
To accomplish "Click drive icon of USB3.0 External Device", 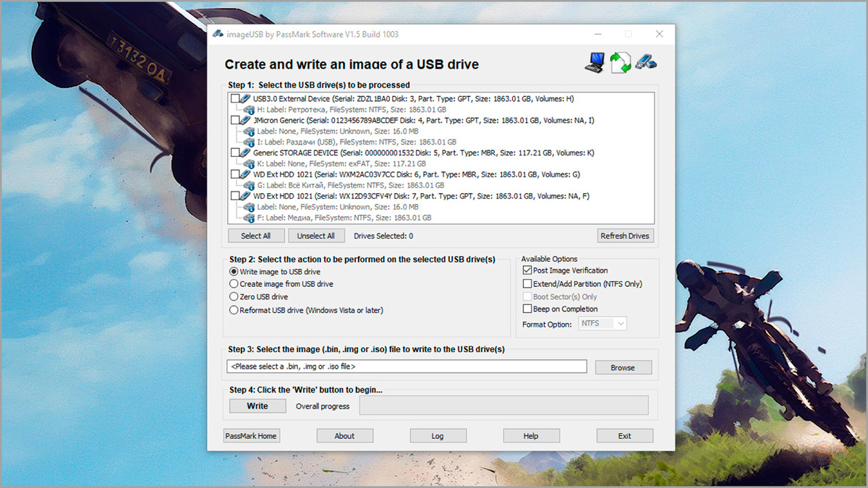I will click(x=246, y=98).
